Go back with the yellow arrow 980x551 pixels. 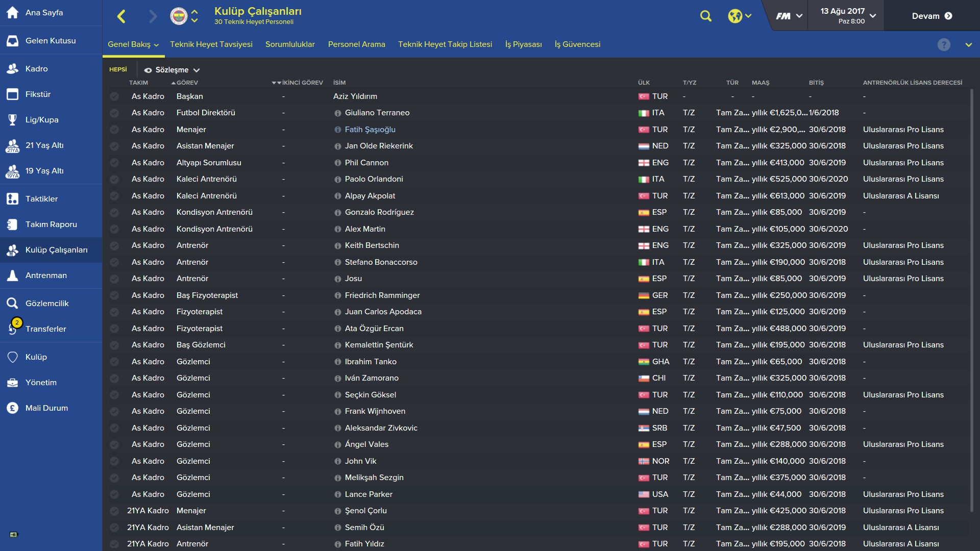pyautogui.click(x=121, y=16)
